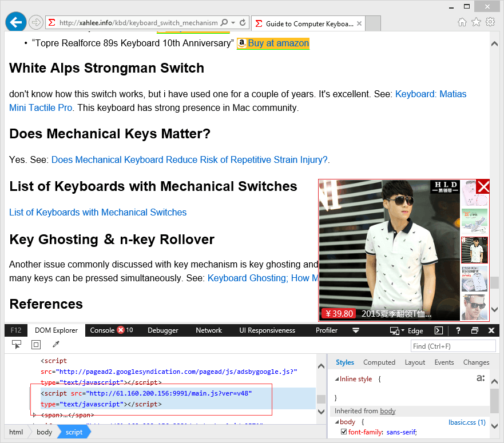Image resolution: width=504 pixels, height=443 pixels.
Task: Unpin the developer tools window icon
Action: [x=475, y=330]
